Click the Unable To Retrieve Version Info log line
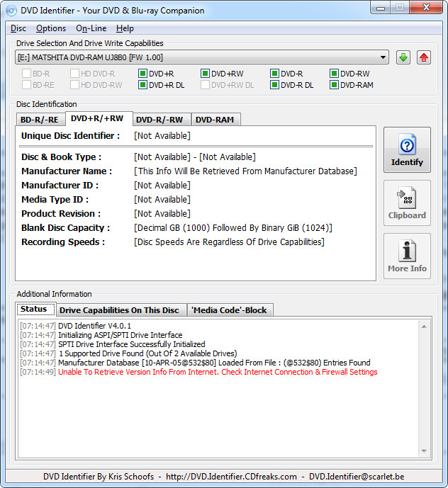The height and width of the screenshot is (488, 448). 217,373
